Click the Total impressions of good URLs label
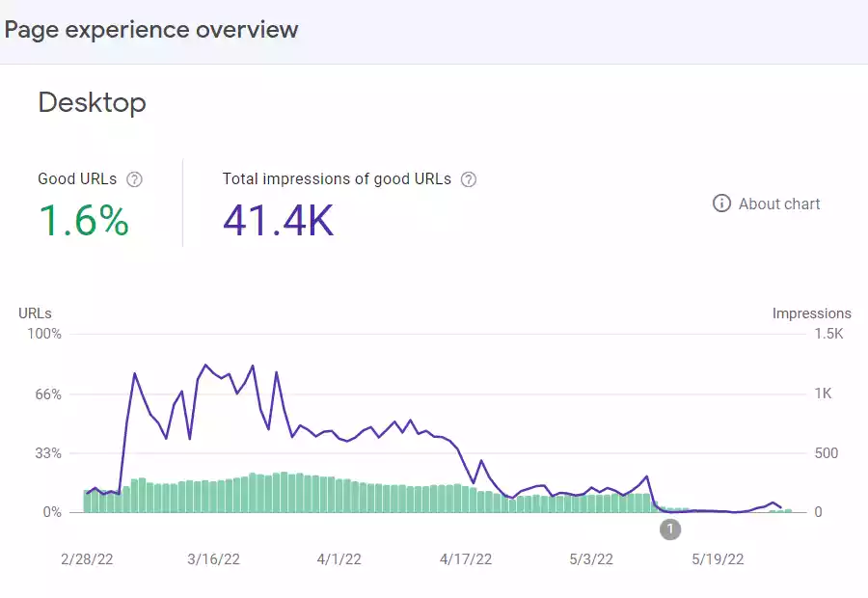Screen dimensions: 868x598 click(337, 178)
